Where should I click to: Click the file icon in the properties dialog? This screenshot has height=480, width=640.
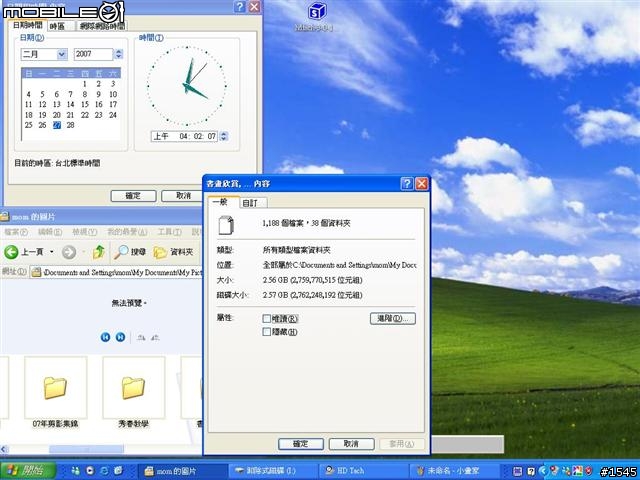coord(226,225)
